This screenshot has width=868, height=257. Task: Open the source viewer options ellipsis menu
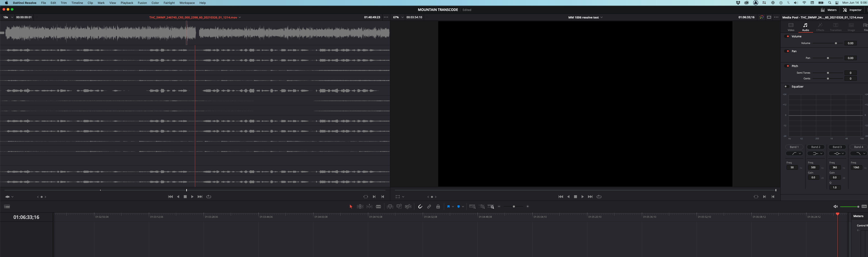[x=386, y=17]
